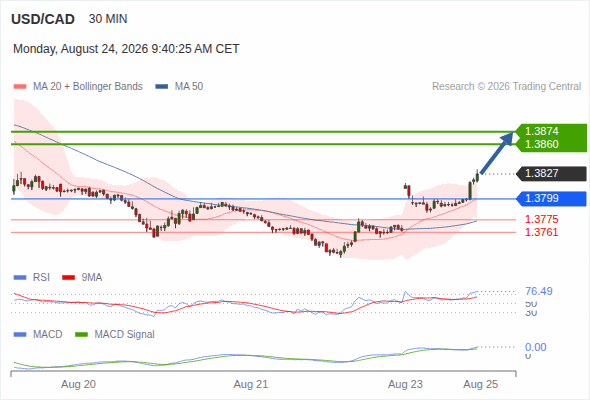Click the MACD Signal green legend marker
This screenshot has height=400, width=590.
[x=81, y=334]
